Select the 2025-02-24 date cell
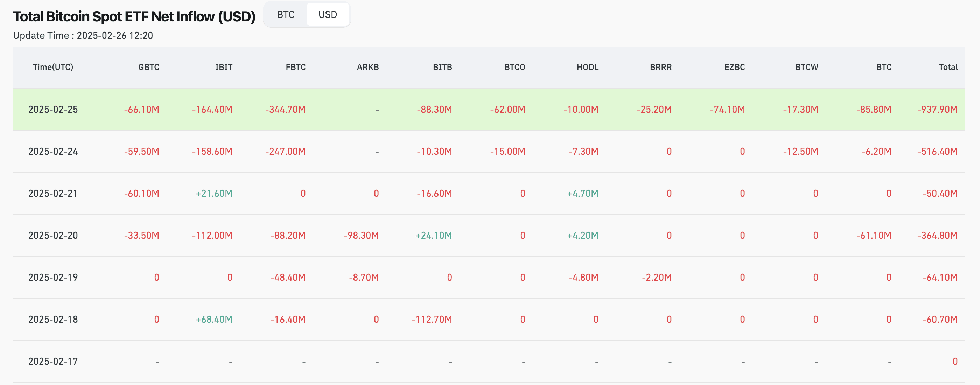Screen dimensions: 980x385 [53, 152]
